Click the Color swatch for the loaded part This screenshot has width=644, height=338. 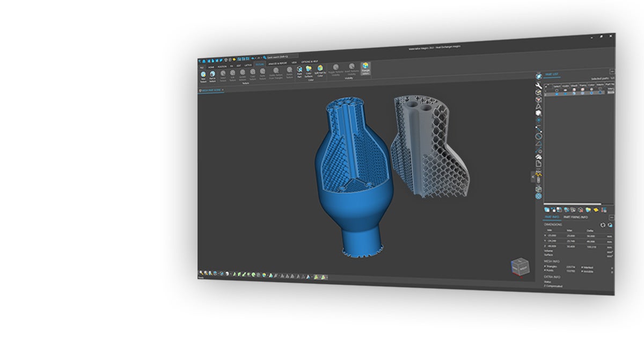[x=591, y=93]
